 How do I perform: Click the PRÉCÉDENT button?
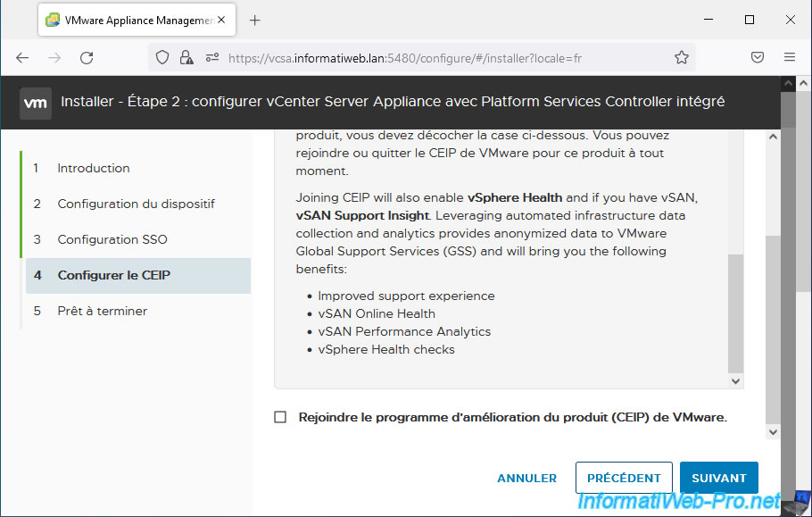(624, 478)
